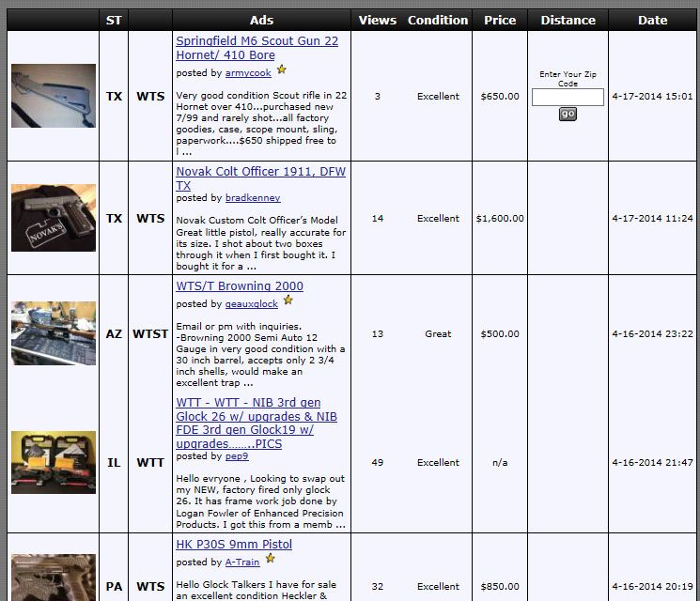
Task: Open Springfield M6 Scout Gun ad link
Action: click(x=257, y=48)
